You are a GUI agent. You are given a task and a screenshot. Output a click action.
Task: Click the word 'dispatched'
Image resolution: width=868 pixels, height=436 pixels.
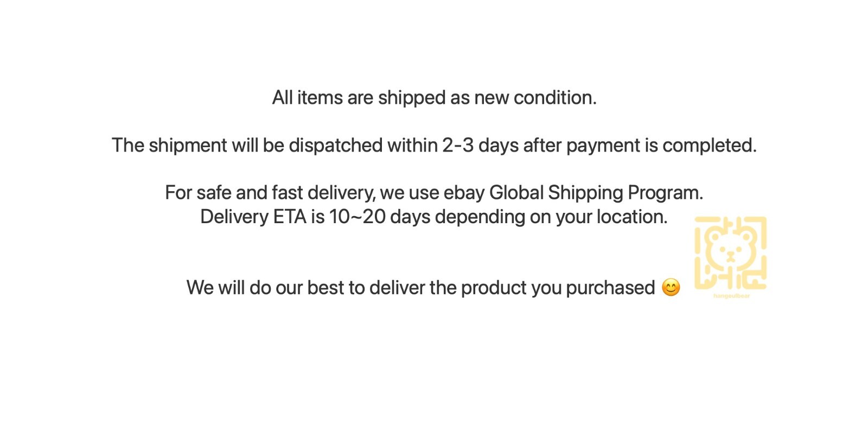coord(335,146)
